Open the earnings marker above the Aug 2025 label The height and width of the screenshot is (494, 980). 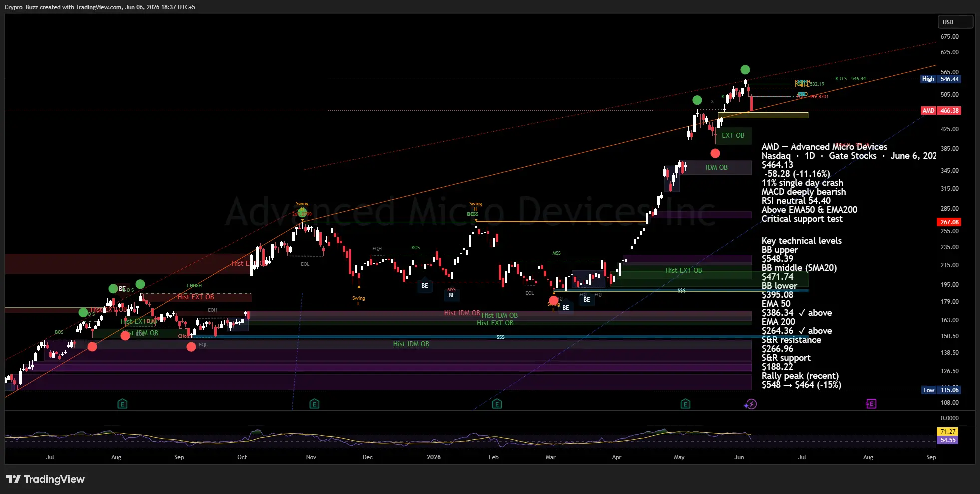pyautogui.click(x=122, y=404)
